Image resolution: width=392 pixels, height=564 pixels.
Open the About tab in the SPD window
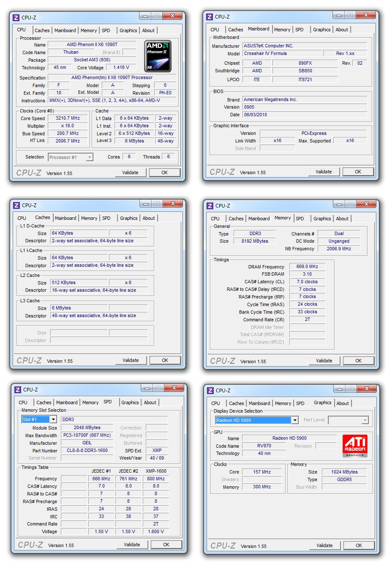(x=150, y=402)
